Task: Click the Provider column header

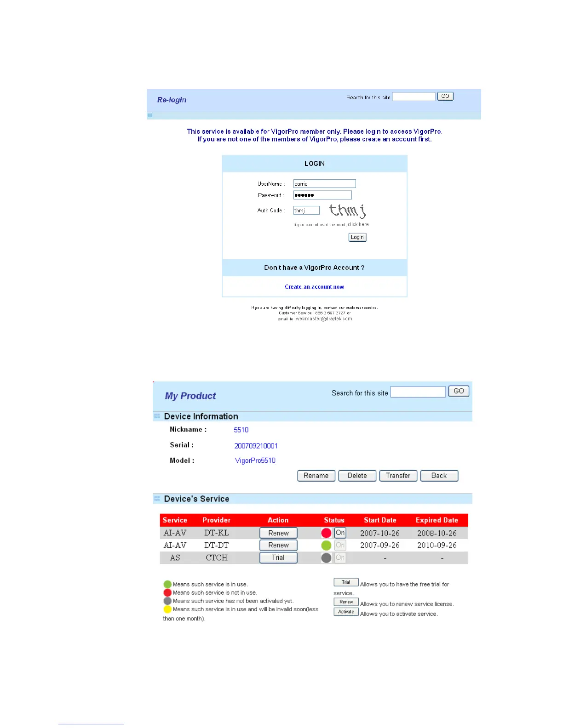Action: [217, 520]
